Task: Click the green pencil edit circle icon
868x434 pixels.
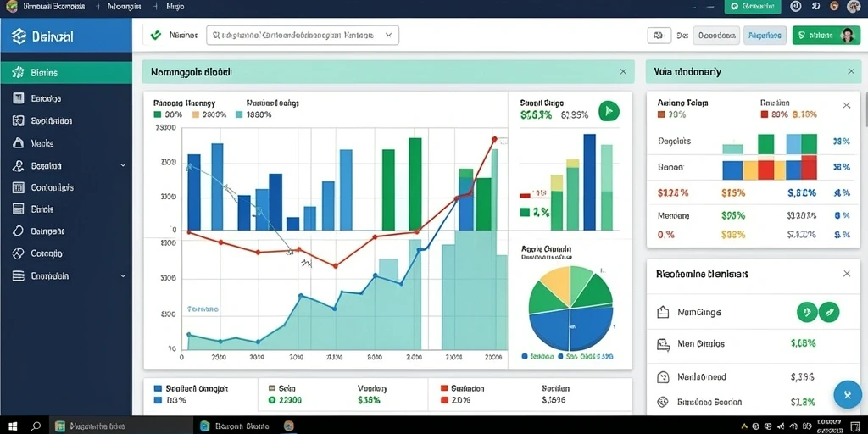Action: coord(829,312)
